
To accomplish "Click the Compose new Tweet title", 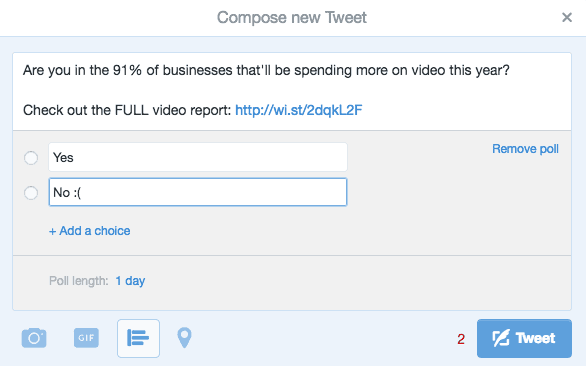I will [292, 18].
